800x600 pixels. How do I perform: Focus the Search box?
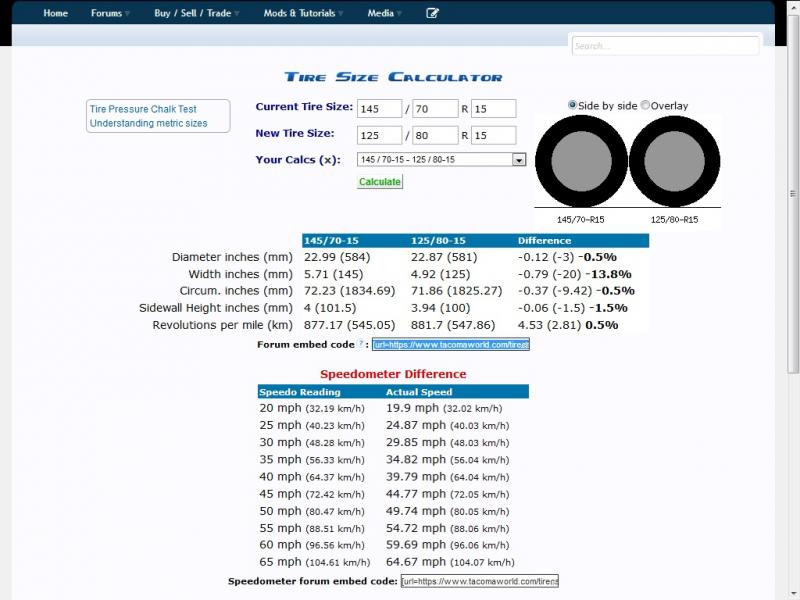pos(665,45)
